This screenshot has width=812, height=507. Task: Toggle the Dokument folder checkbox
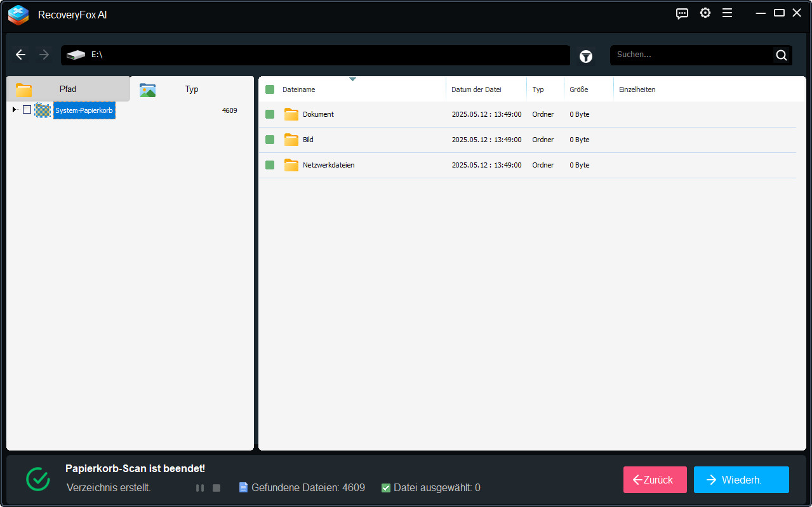click(x=270, y=114)
